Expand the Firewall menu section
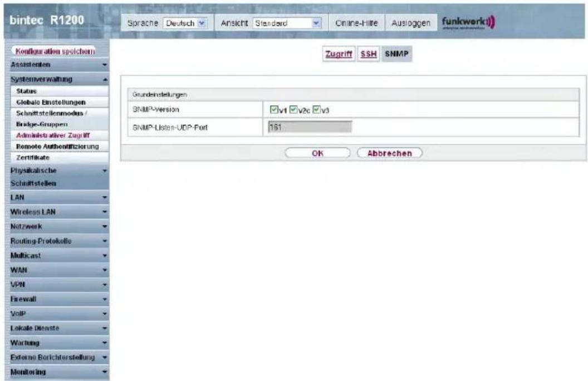Image resolution: width=588 pixels, height=381 pixels. (x=59, y=299)
